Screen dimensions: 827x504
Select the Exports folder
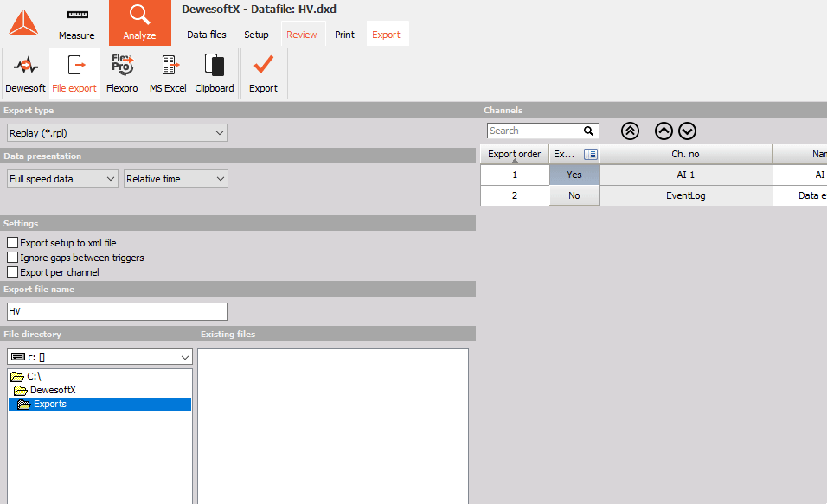[99, 405]
